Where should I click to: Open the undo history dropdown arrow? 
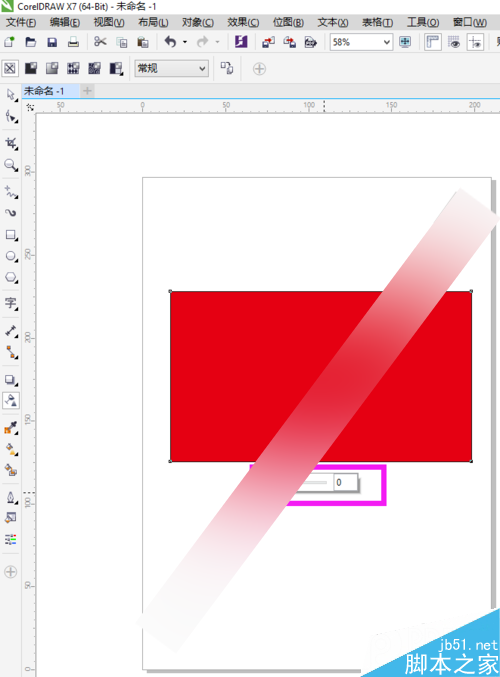point(185,42)
